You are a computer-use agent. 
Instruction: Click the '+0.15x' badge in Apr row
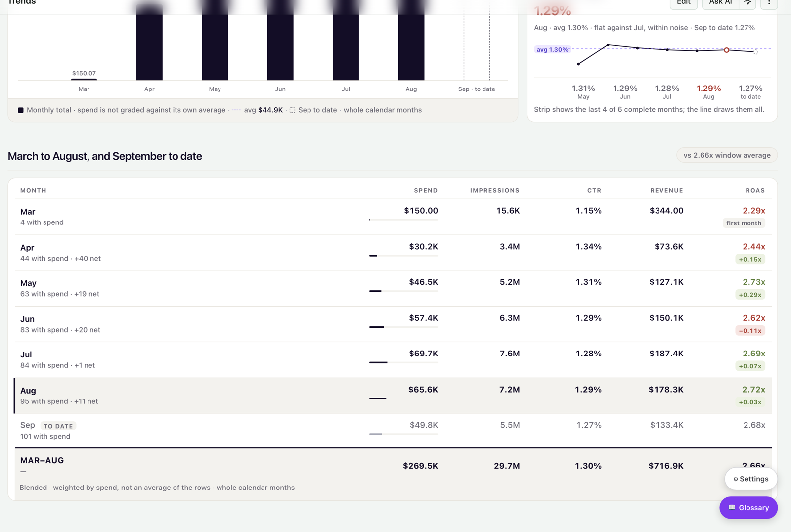tap(750, 259)
